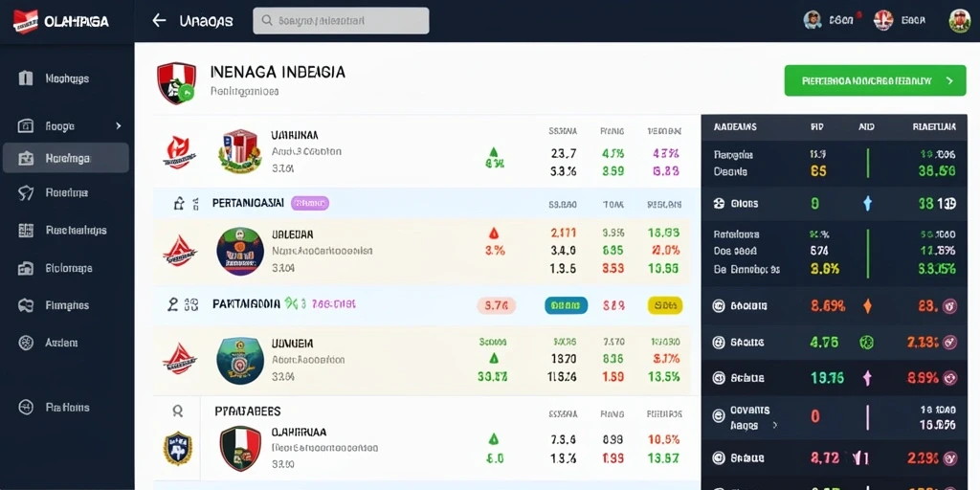Focus the search field in the top bar
This screenshot has width=980, height=490.
click(x=341, y=21)
